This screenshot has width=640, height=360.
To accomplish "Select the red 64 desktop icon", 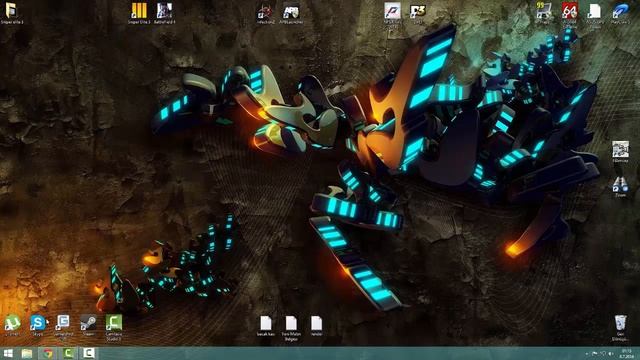I will point(569,11).
